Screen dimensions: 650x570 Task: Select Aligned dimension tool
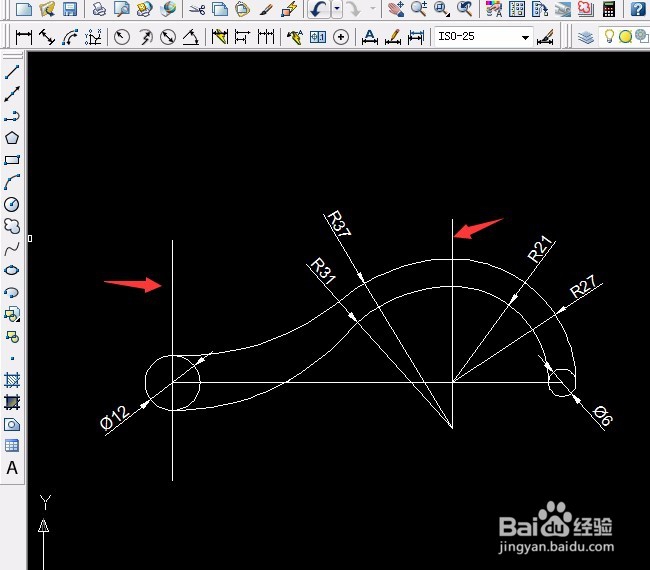(47, 37)
